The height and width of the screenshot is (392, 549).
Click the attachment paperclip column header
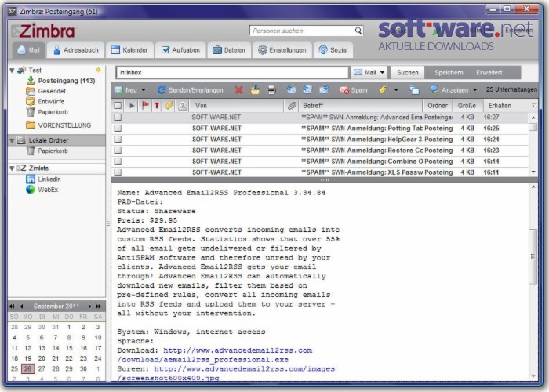[x=292, y=105]
